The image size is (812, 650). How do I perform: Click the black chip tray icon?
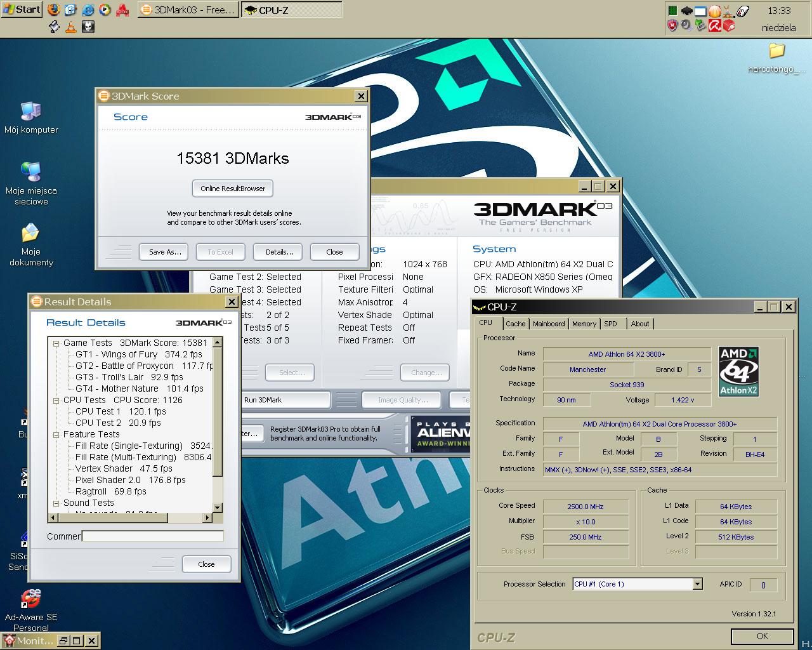point(686,10)
